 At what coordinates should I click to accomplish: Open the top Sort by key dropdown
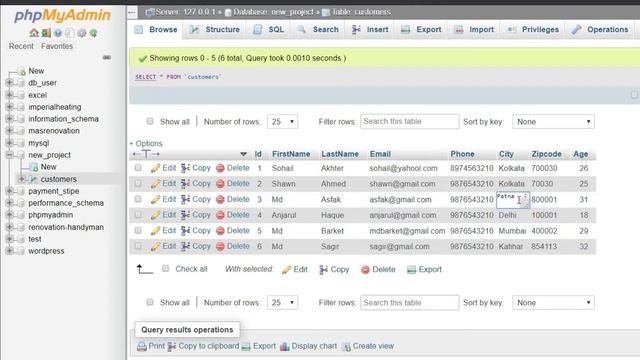553,122
